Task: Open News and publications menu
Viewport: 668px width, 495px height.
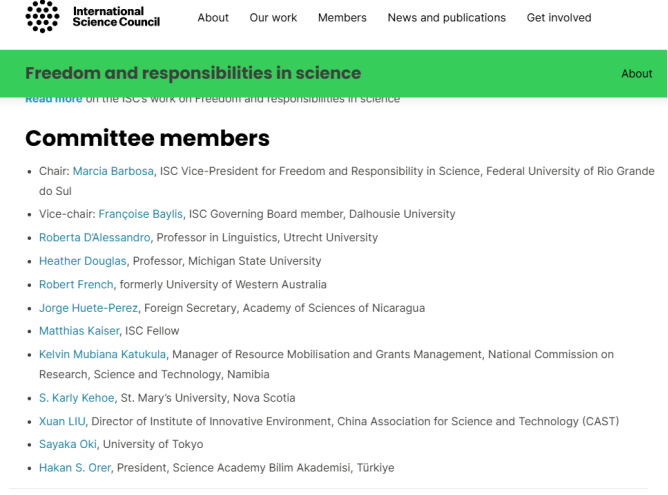Action: 446,18
